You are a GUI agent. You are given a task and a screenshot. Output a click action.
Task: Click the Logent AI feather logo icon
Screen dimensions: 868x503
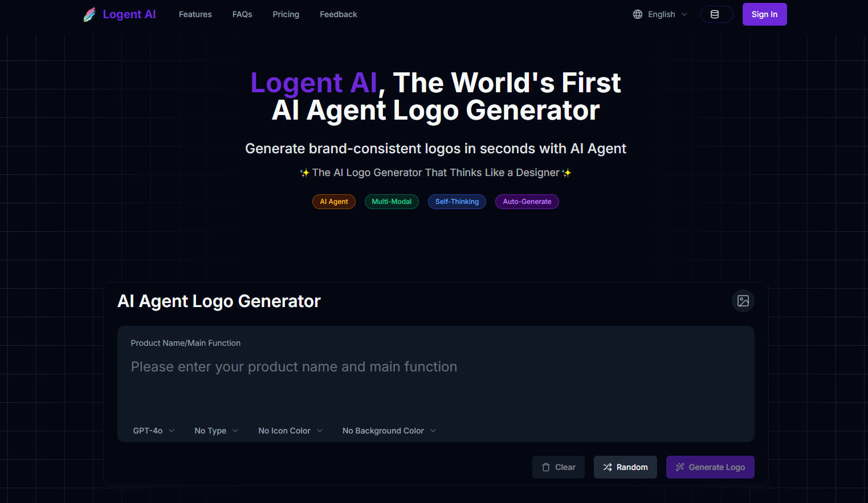click(x=89, y=14)
